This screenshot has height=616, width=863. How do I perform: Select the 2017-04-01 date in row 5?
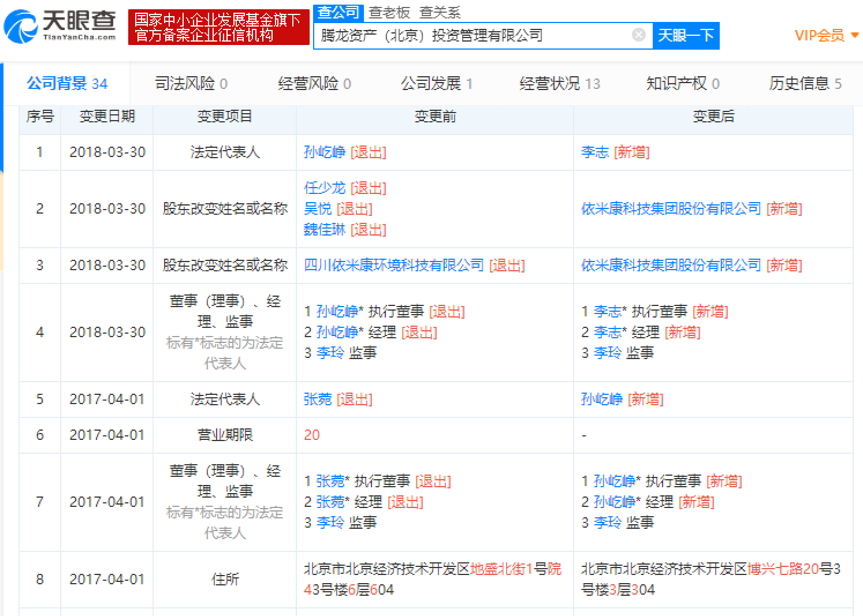point(107,400)
